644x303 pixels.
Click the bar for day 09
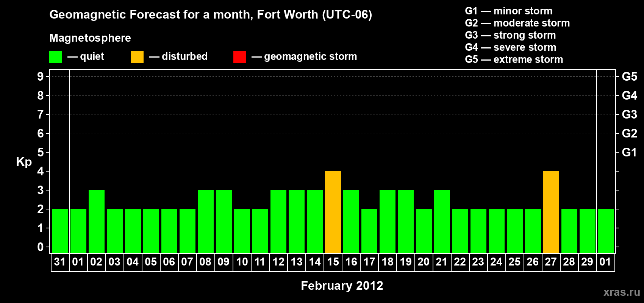coord(224,221)
